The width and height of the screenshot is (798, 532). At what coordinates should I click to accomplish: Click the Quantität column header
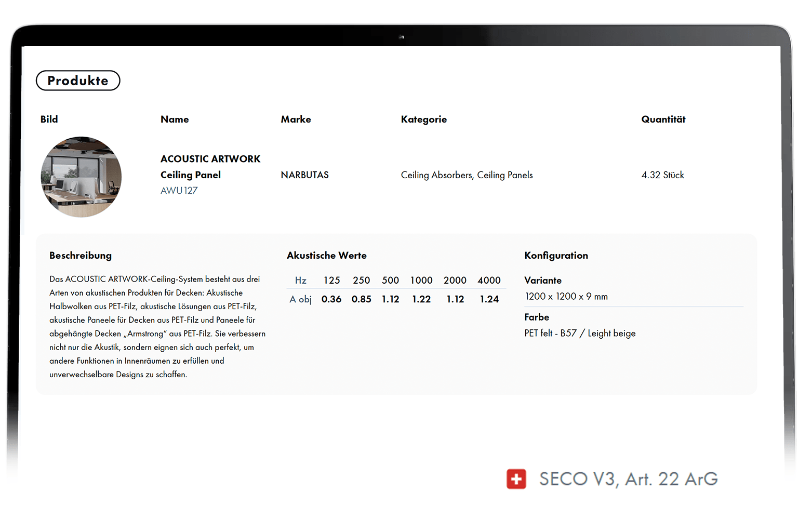click(x=663, y=119)
